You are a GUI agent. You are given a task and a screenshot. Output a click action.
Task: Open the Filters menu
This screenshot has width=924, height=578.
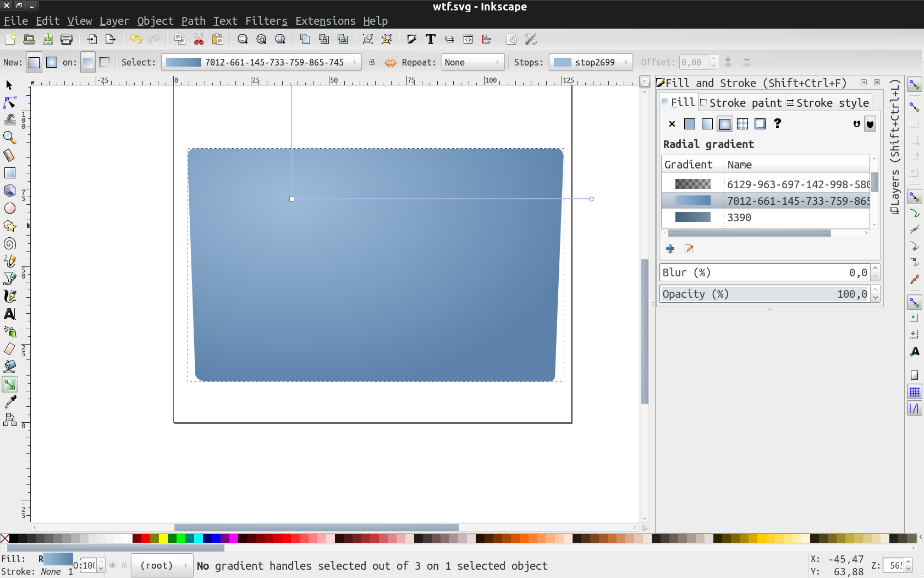click(x=266, y=21)
